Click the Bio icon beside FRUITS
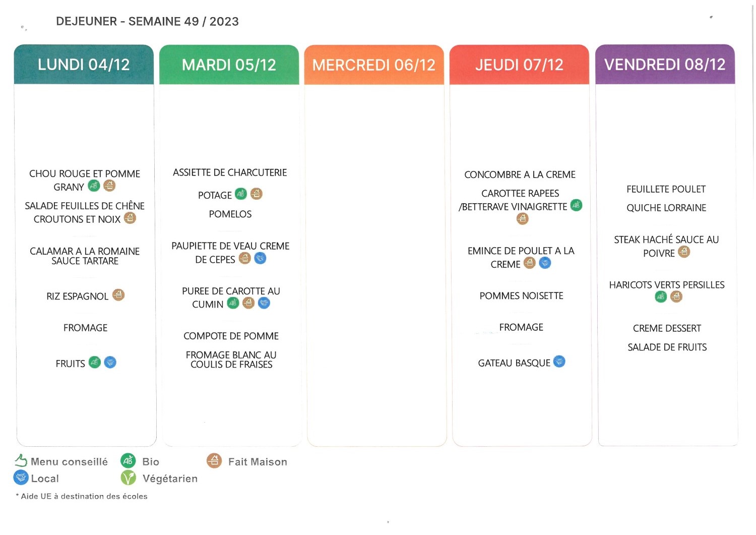This screenshot has width=756, height=535. click(x=95, y=362)
